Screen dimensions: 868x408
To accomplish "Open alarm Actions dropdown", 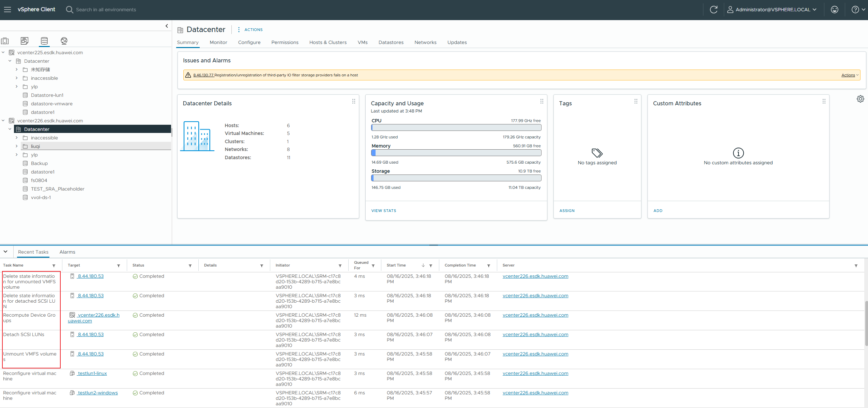I will tap(850, 75).
